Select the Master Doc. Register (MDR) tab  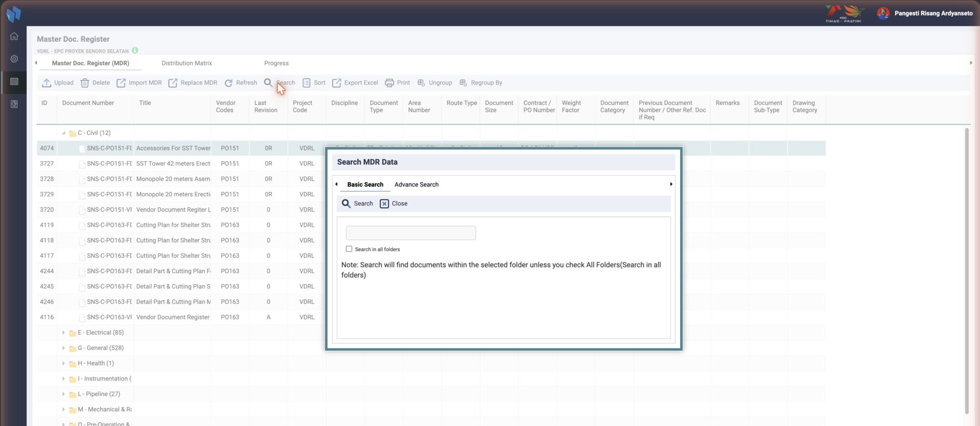click(x=90, y=63)
